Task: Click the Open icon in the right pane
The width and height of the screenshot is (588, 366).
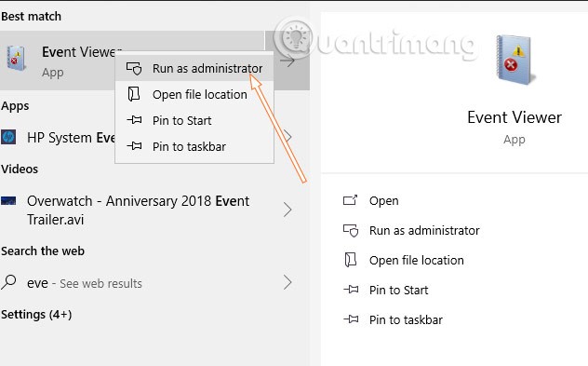Action: [x=350, y=200]
